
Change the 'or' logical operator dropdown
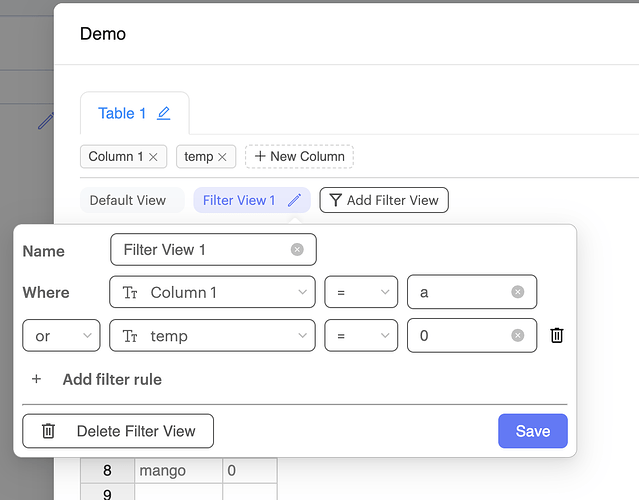click(x=61, y=336)
